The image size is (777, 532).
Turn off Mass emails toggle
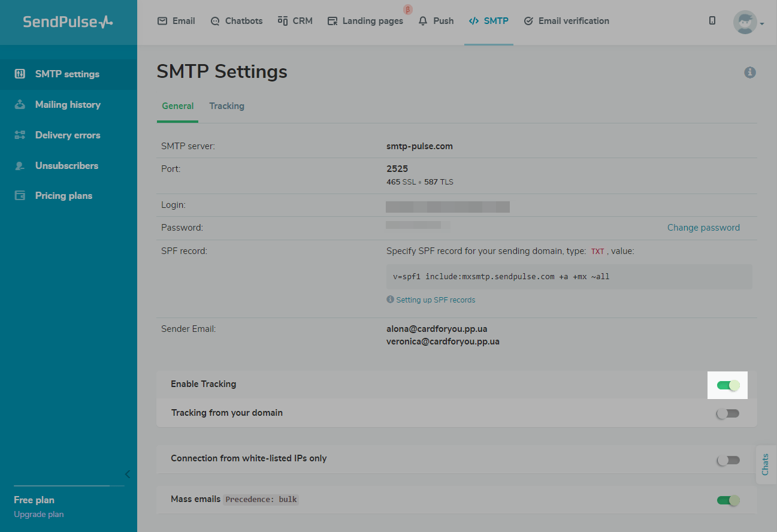pyautogui.click(x=728, y=500)
